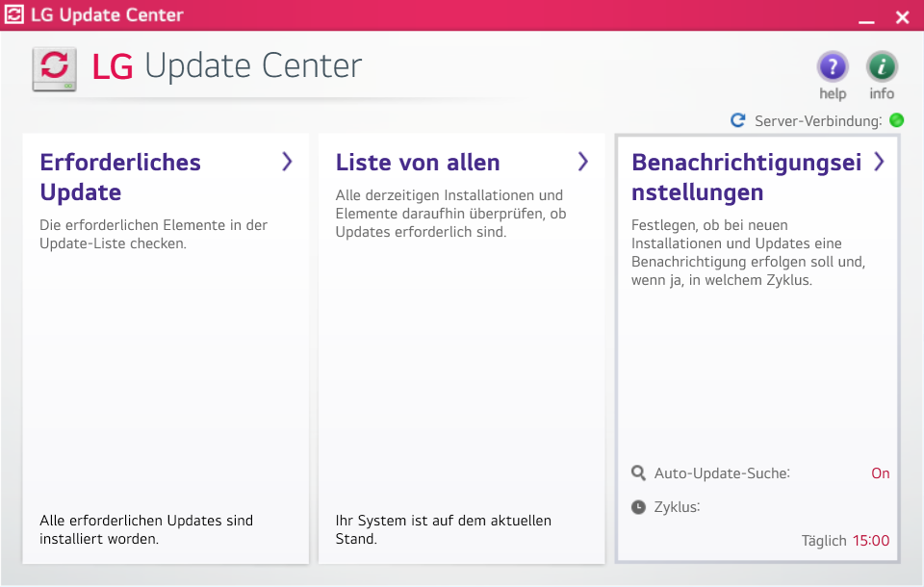The height and width of the screenshot is (587, 924).
Task: Expand the Erforderliches Update arrow
Action: coord(287,162)
